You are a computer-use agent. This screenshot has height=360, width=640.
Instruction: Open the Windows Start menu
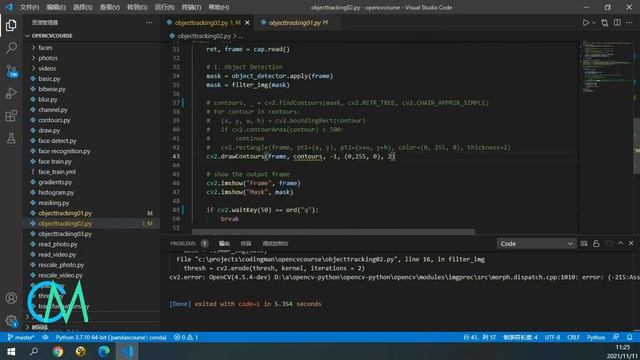[x=11, y=351]
